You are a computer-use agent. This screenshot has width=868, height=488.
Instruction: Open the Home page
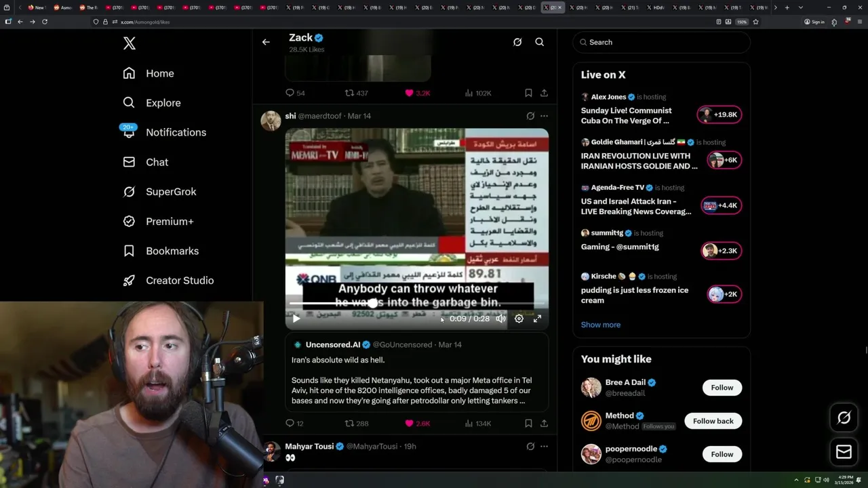149,73
